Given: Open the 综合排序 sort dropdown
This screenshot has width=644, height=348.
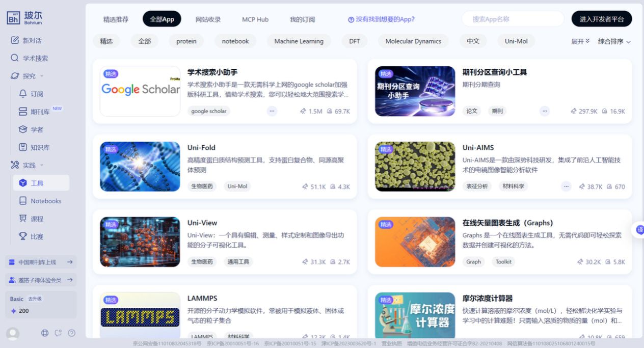Looking at the screenshot, I should (614, 41).
